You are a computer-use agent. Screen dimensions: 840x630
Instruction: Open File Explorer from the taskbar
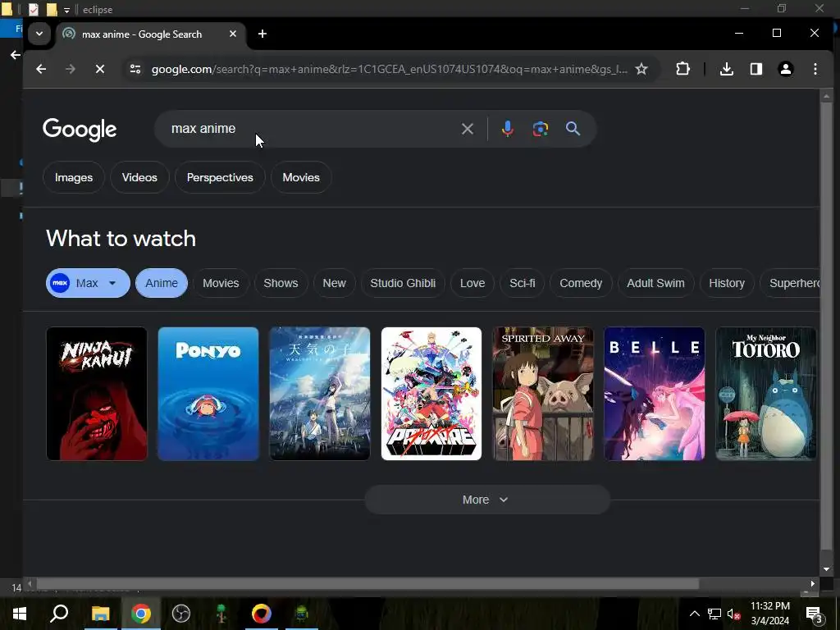[100, 614]
